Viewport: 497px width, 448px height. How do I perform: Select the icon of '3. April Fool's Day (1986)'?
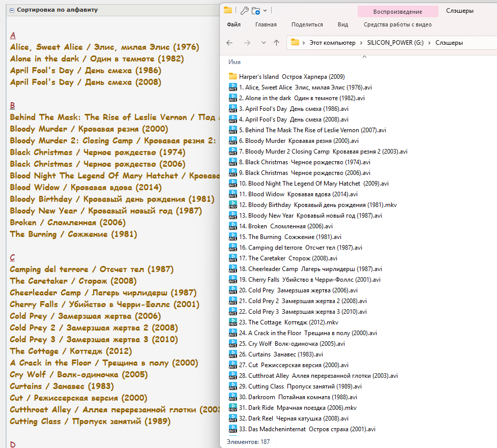coord(232,109)
